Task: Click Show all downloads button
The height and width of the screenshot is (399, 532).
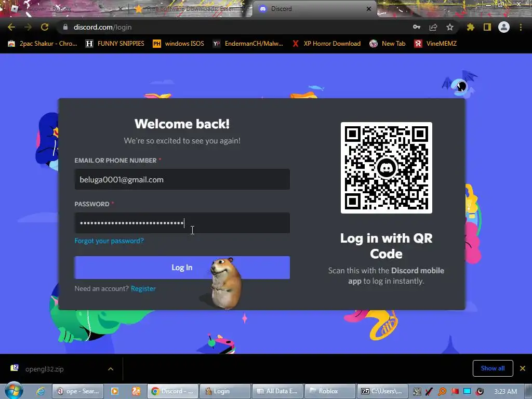Action: pos(493,368)
